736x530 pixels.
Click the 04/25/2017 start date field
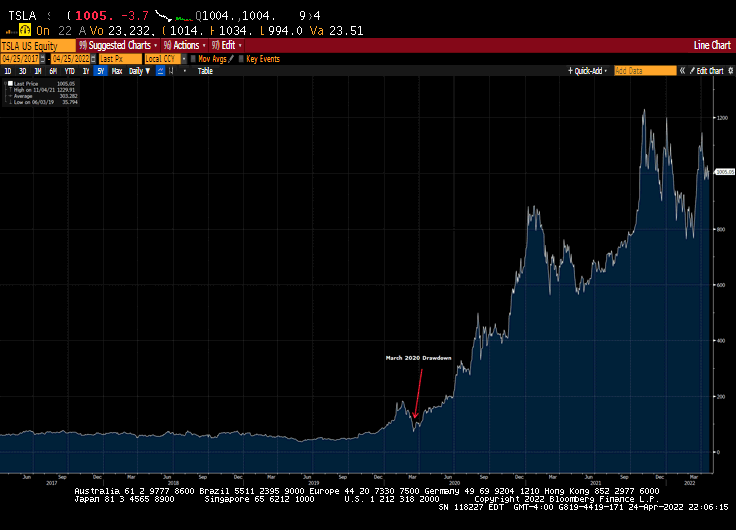(x=20, y=59)
